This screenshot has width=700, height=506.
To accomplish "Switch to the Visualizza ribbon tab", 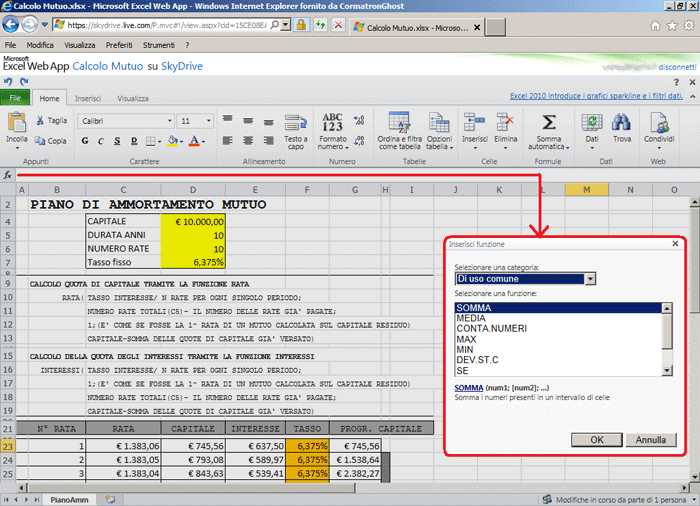I will (133, 99).
